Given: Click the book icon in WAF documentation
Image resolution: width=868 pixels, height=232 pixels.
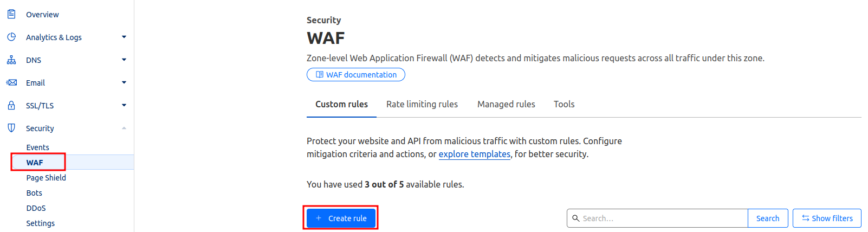Looking at the screenshot, I should coord(320,74).
